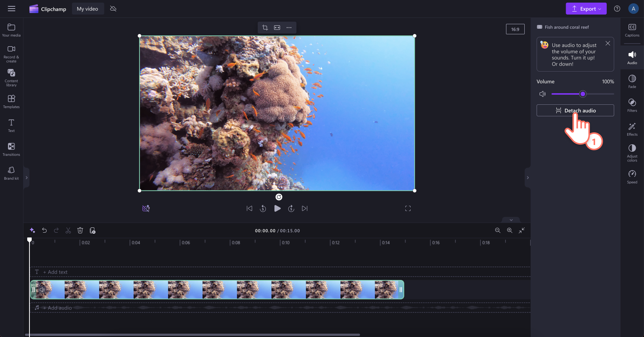
Task: Click the Clipchamp logo
Action: [48, 9]
